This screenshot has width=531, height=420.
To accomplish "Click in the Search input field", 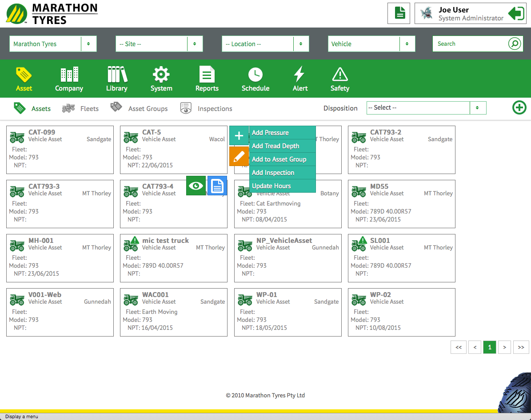I will click(x=470, y=44).
